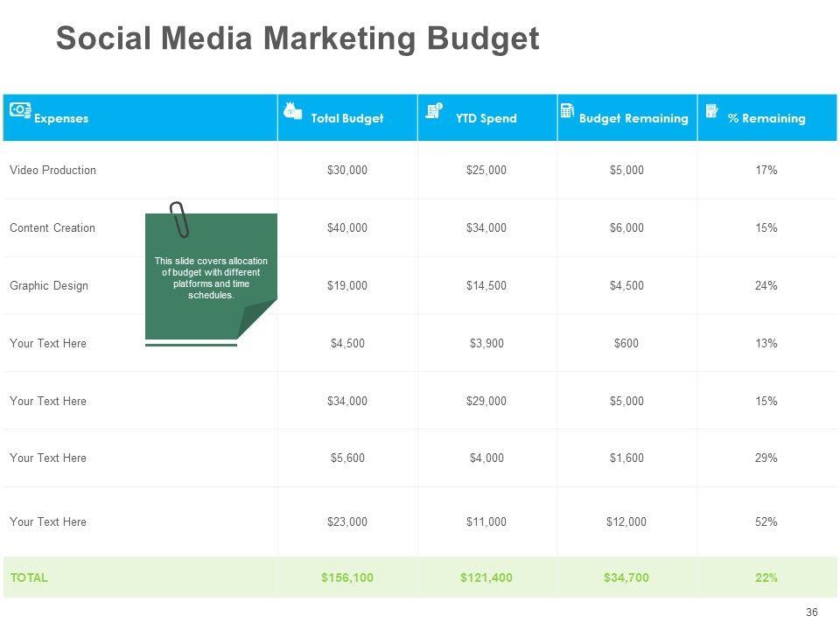Select the $4,500 Budget Remaining cell

tap(626, 285)
